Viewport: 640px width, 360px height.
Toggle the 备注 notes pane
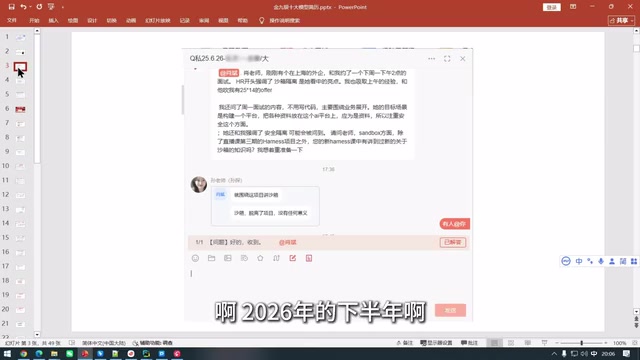(x=404, y=343)
